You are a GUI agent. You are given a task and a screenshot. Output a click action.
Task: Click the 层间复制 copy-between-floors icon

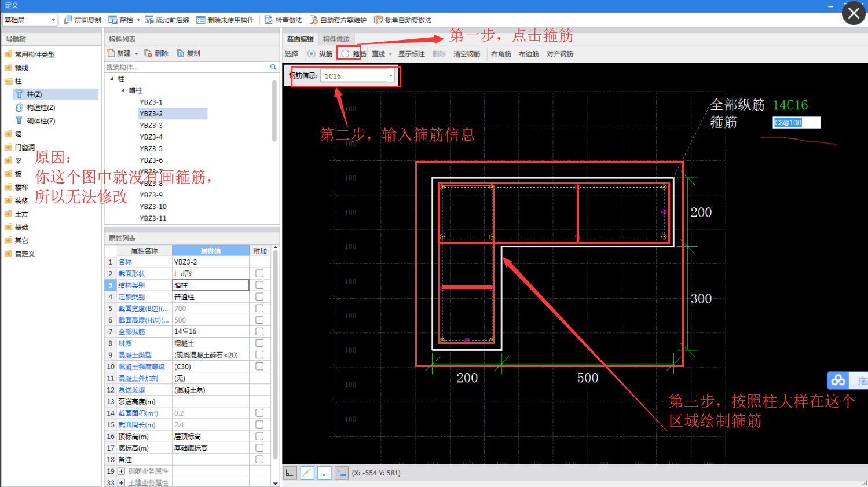point(68,20)
